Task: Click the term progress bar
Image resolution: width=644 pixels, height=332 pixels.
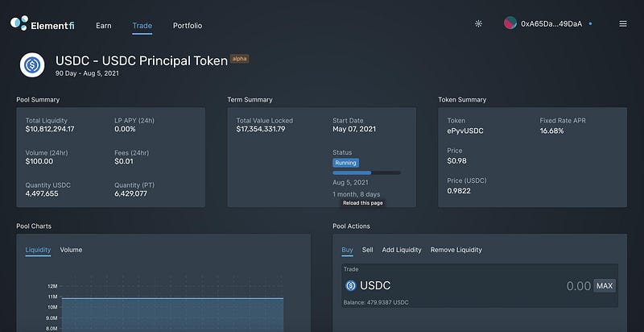Action: (367, 173)
